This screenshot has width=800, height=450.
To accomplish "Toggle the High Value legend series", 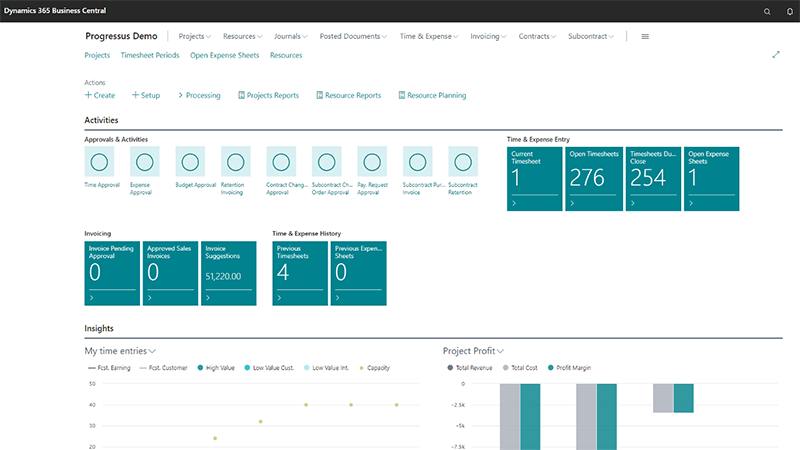I will tap(216, 368).
